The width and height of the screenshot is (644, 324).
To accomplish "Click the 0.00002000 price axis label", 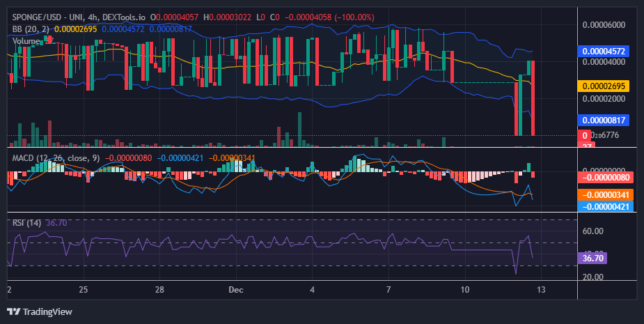I will (604, 99).
